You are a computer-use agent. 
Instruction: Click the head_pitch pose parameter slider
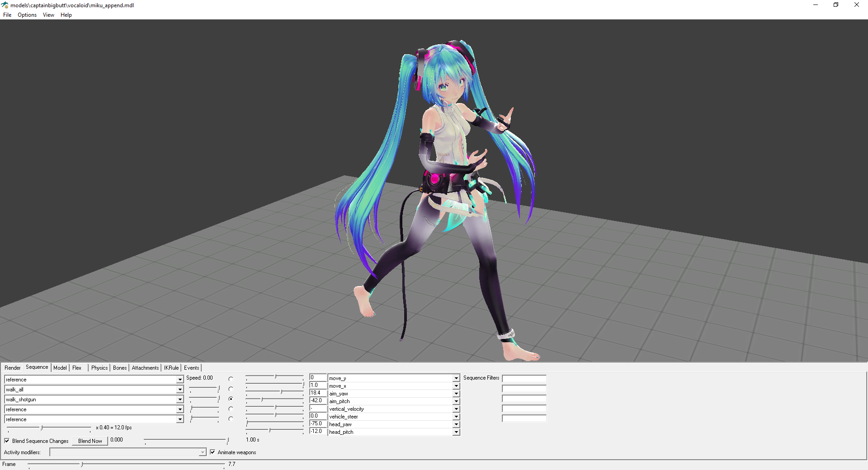tap(275, 430)
